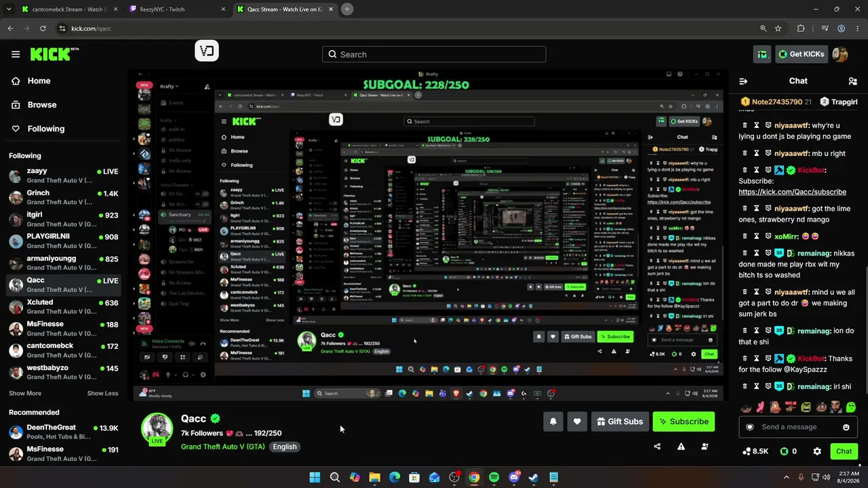Open the Kick profile avatar menu
Screen dimensions: 868x488
pos(840,54)
